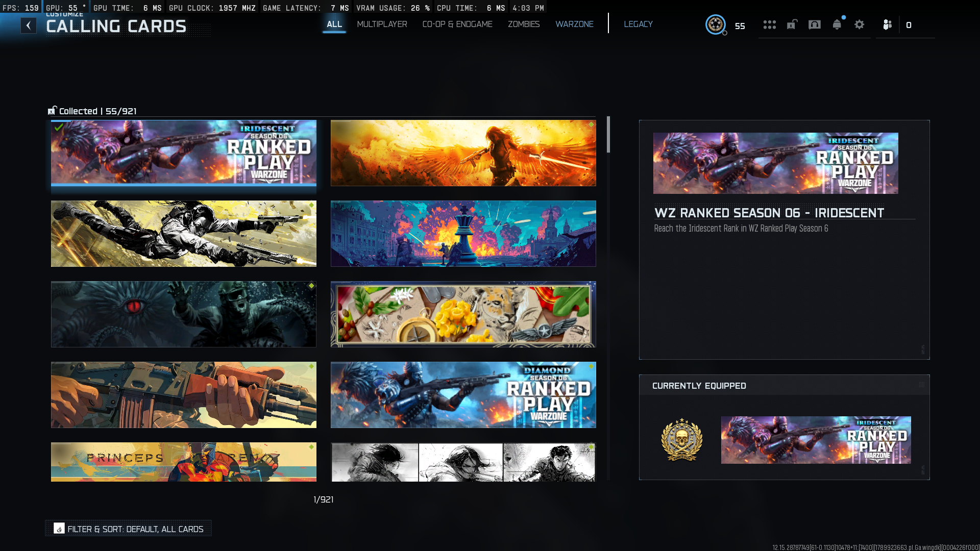Click the calling card list scrollbar
This screenshot has width=980, height=551.
(608, 135)
